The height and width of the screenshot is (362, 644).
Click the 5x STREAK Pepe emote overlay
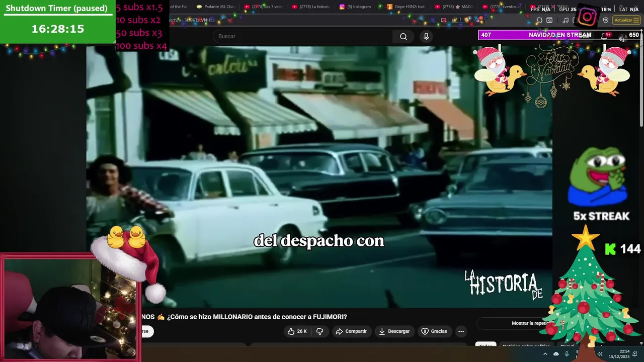click(x=598, y=184)
